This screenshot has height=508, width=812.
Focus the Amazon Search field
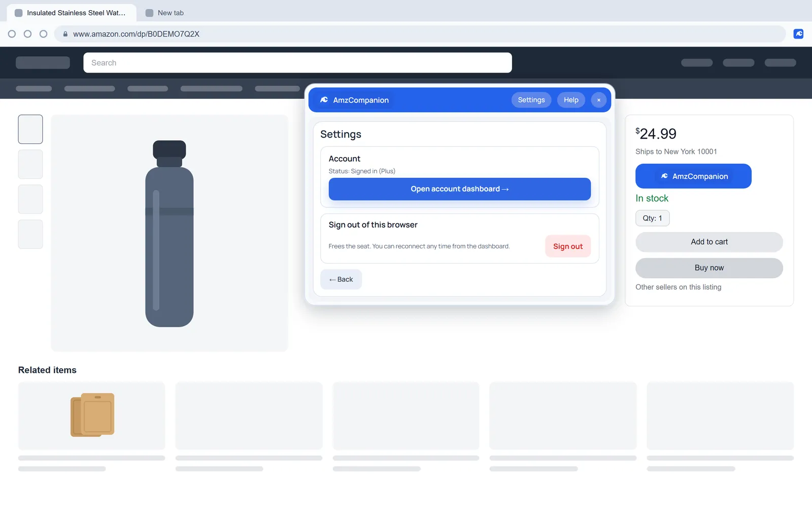(x=297, y=62)
